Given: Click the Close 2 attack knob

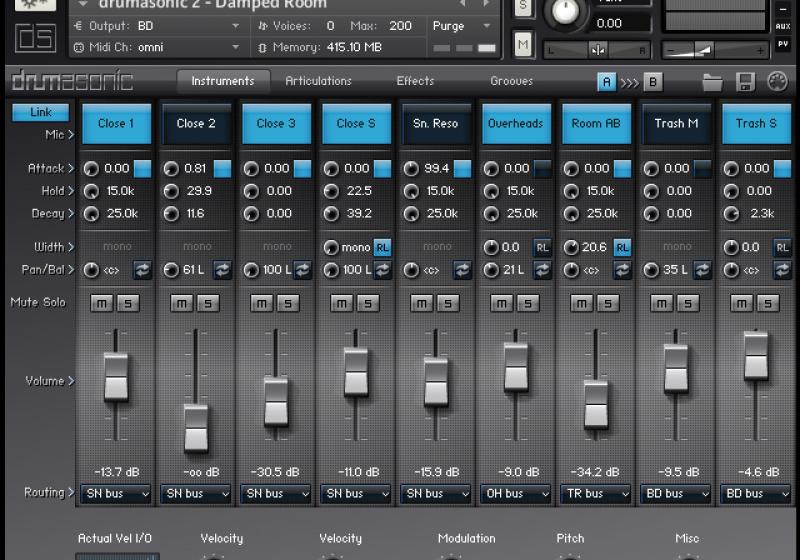Looking at the screenshot, I should [x=171, y=169].
